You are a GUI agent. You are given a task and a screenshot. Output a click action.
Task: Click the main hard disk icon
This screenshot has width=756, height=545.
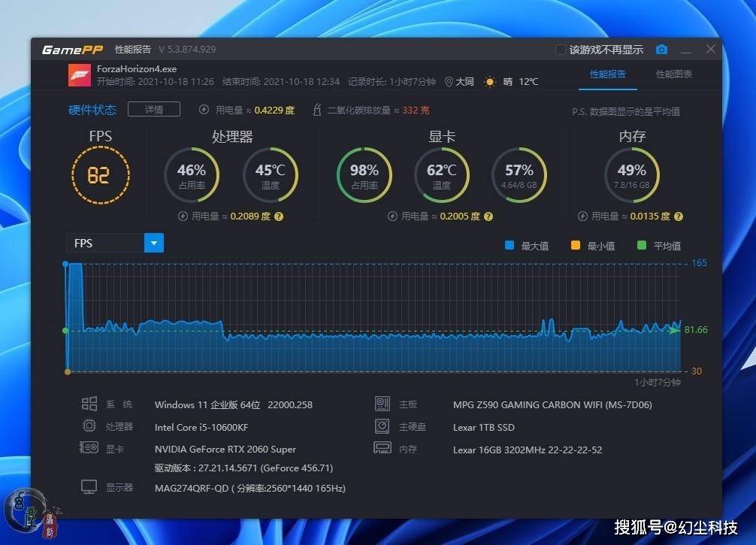(383, 426)
